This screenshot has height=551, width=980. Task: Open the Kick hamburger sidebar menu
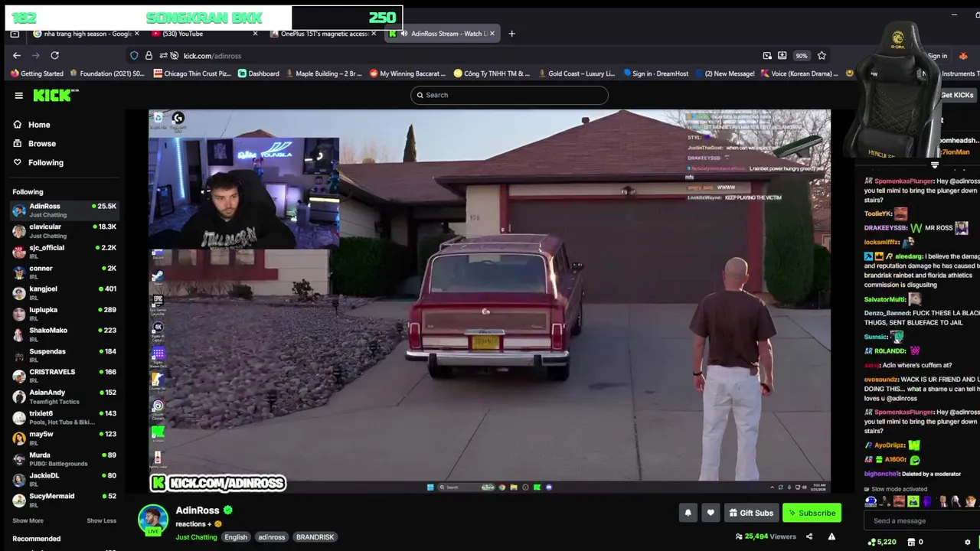pos(18,95)
